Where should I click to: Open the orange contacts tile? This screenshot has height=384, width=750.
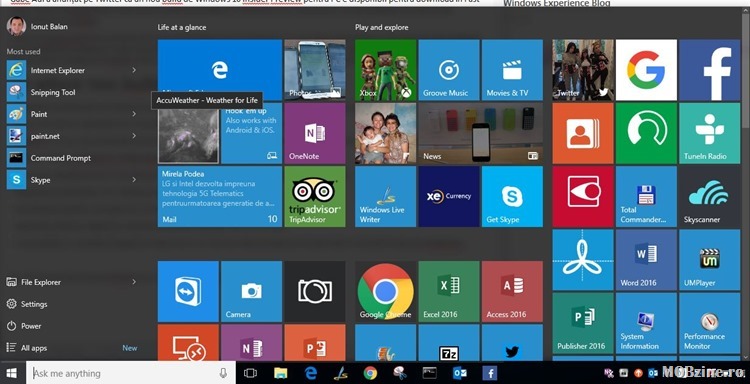point(583,133)
